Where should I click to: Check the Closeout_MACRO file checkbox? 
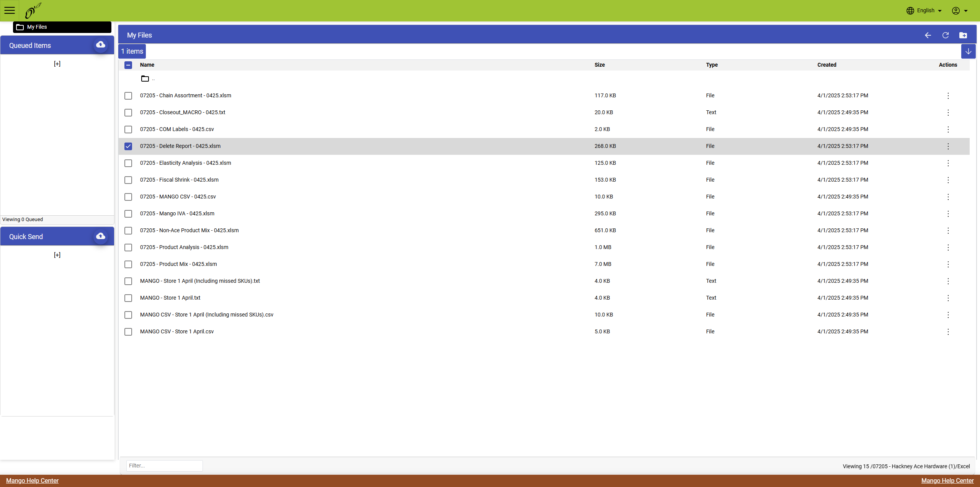point(128,113)
